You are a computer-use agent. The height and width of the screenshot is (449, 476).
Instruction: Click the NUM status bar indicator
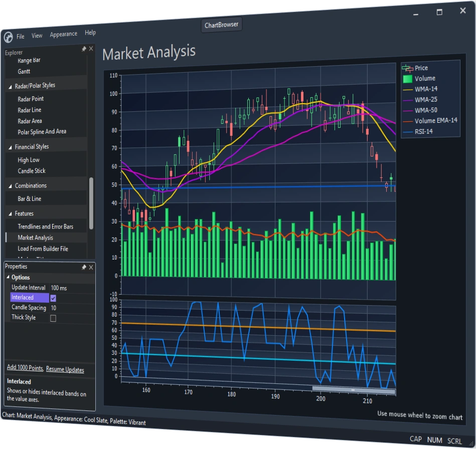435,440
